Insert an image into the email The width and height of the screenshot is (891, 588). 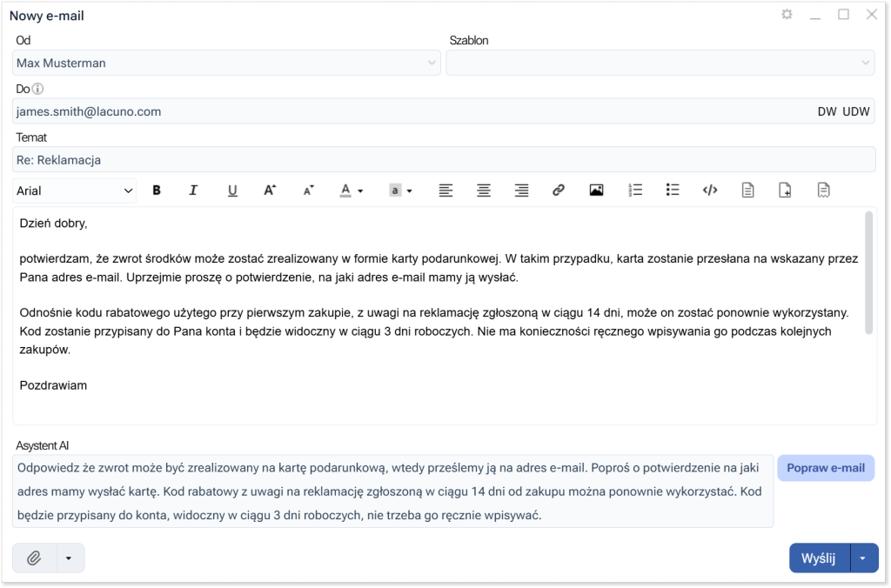pos(596,190)
